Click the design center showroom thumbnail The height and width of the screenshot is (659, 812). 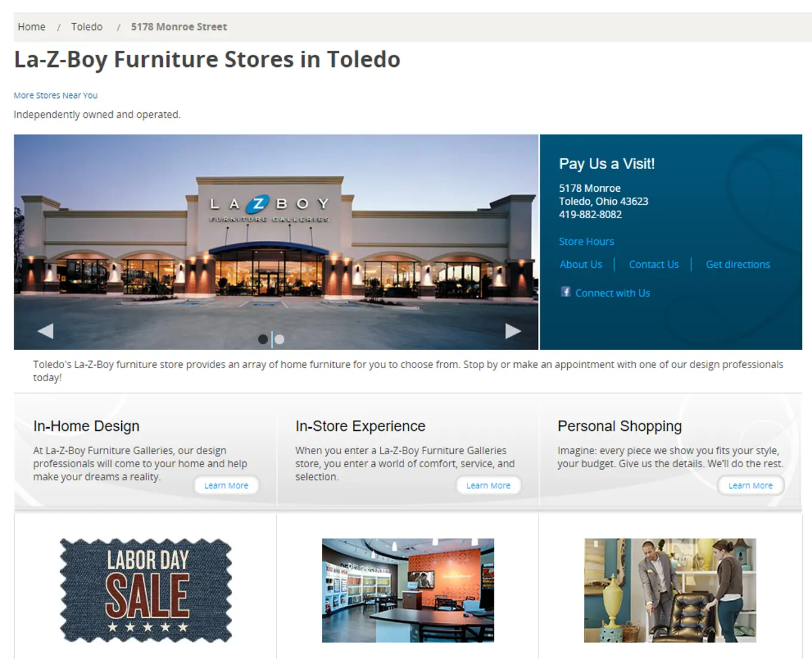[x=408, y=590]
